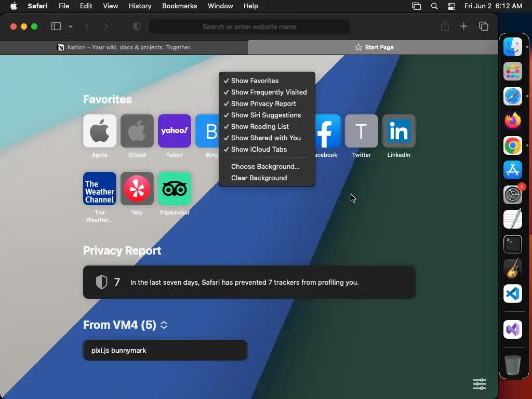532x399 pixels.
Task: Open the Facebook favorite tile
Action: click(x=328, y=131)
